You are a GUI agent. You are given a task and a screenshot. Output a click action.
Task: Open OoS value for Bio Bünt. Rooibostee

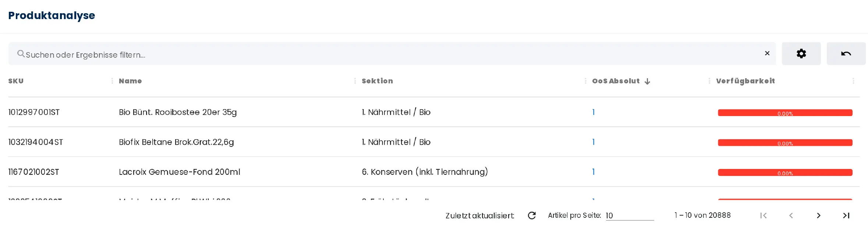click(x=593, y=112)
